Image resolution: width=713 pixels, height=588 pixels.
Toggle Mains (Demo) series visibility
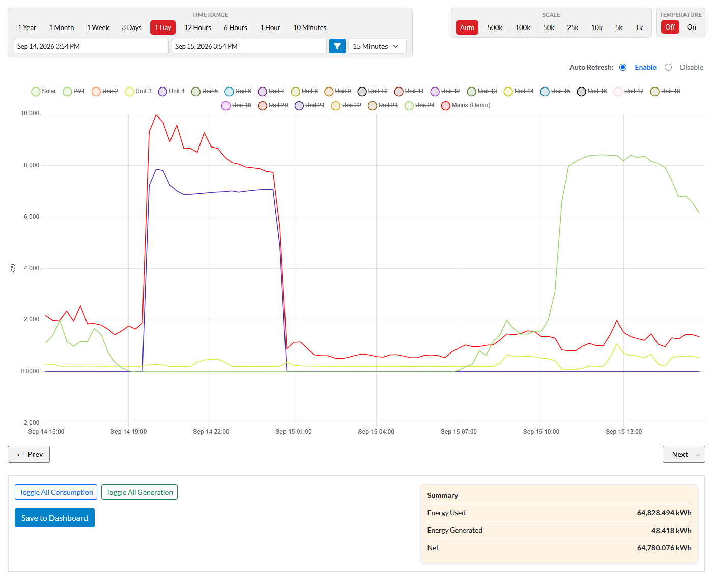(x=466, y=106)
